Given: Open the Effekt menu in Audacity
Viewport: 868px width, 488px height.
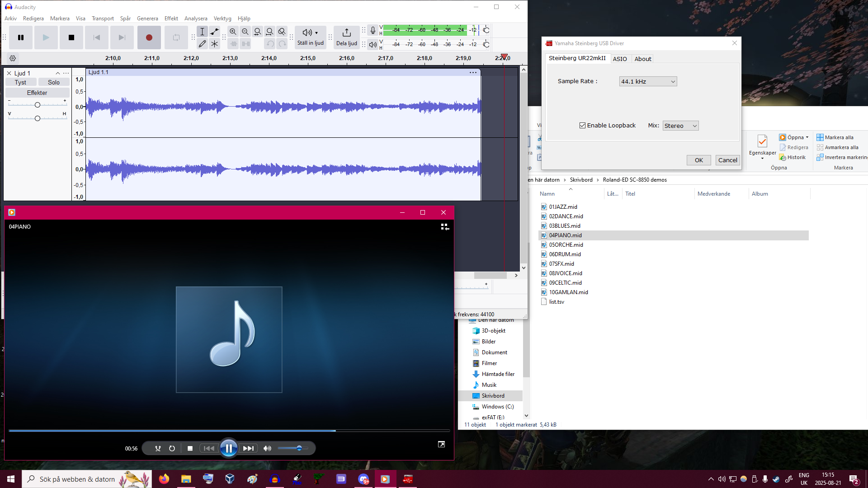Looking at the screenshot, I should tap(171, 19).
